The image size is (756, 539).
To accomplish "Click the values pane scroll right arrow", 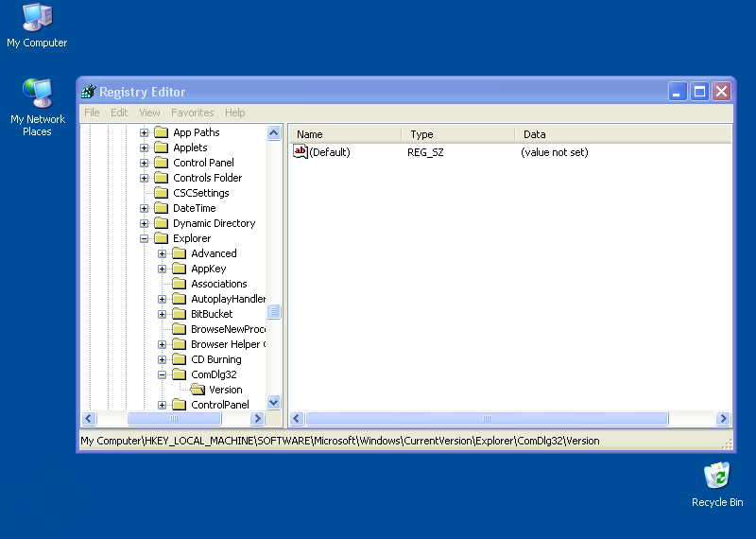I will click(723, 418).
